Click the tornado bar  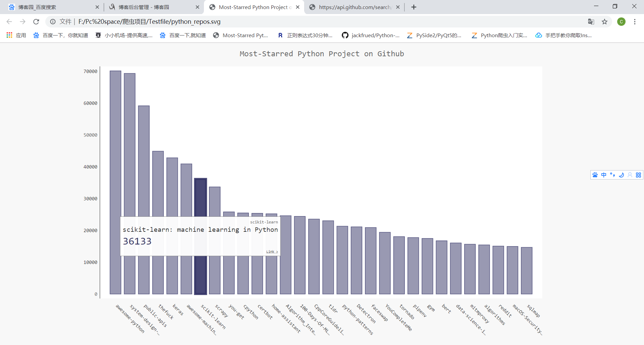(x=399, y=265)
